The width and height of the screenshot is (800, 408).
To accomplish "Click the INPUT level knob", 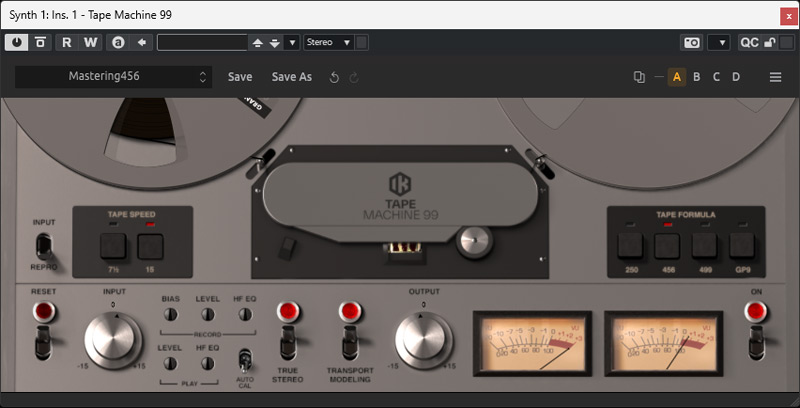I will point(113,339).
